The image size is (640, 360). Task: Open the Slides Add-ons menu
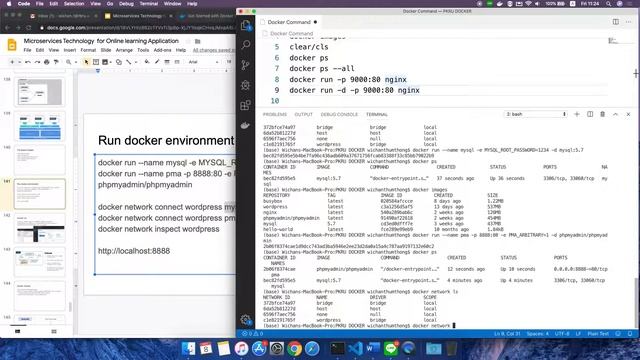pos(162,50)
